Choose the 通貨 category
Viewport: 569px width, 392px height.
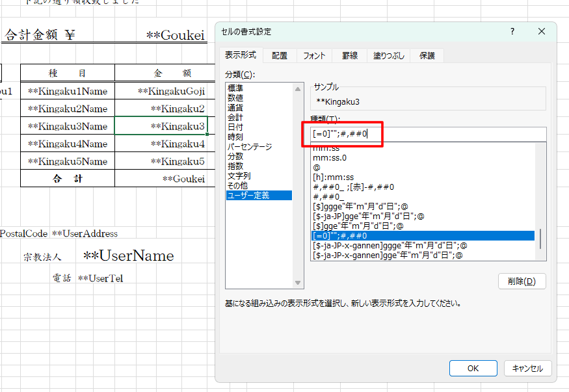point(259,108)
